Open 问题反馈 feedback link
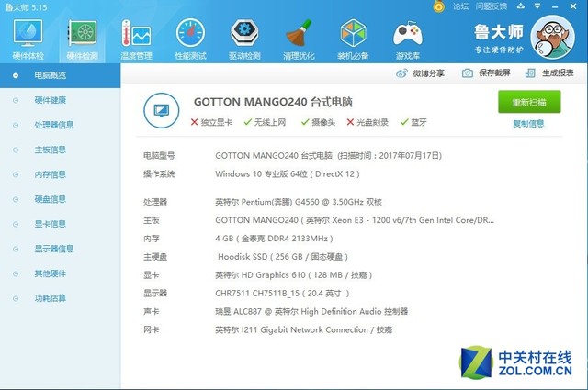Viewport: 588px width, 390px height. pyautogui.click(x=492, y=6)
